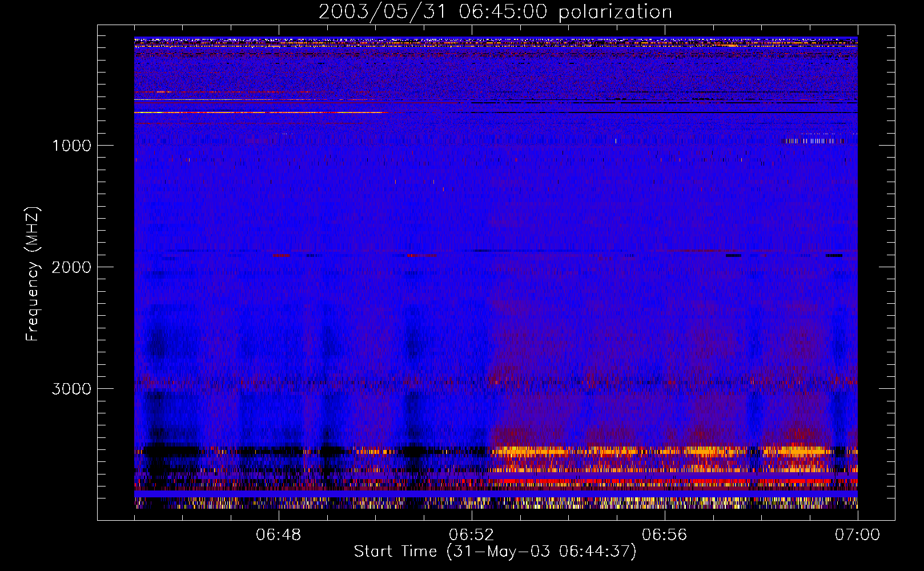
Task: Click the 2000 frequency tick label
Action: tap(71, 267)
